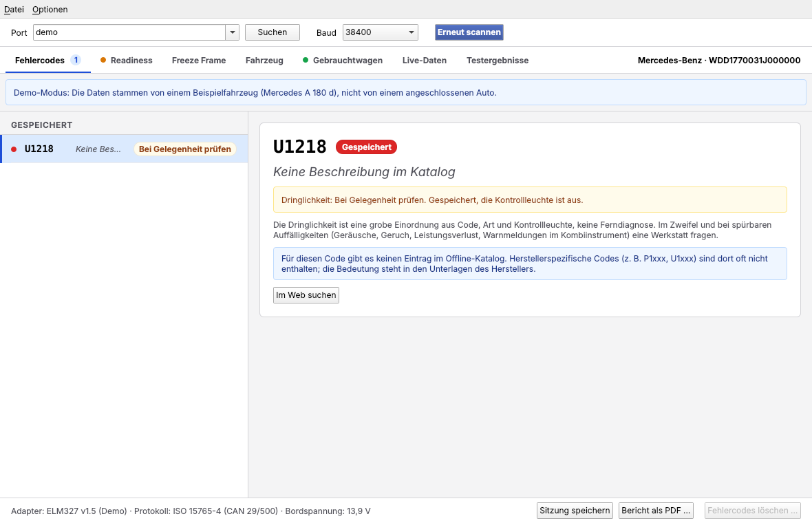
Task: Click the Keine Beschreibung im Katalog heading
Action: click(364, 172)
